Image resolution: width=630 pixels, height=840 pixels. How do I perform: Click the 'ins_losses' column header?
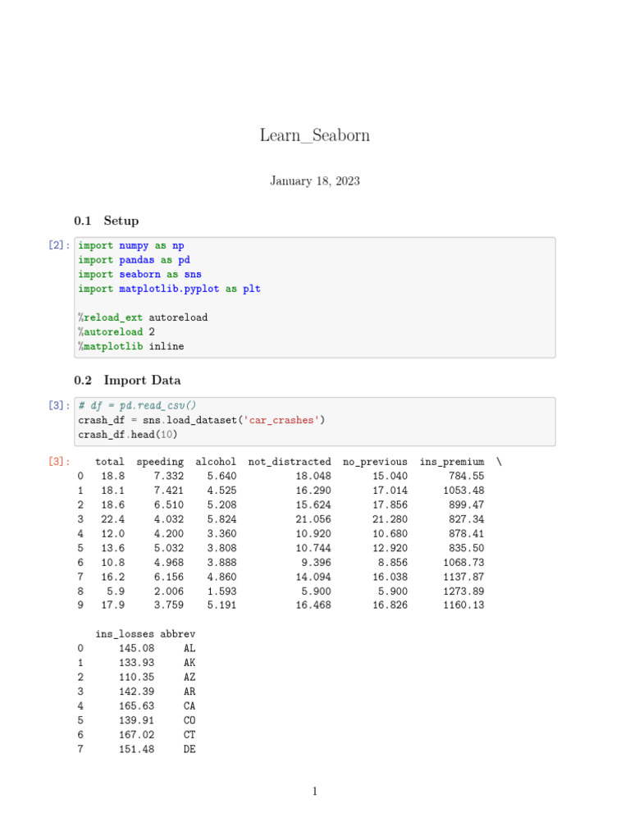click(125, 634)
